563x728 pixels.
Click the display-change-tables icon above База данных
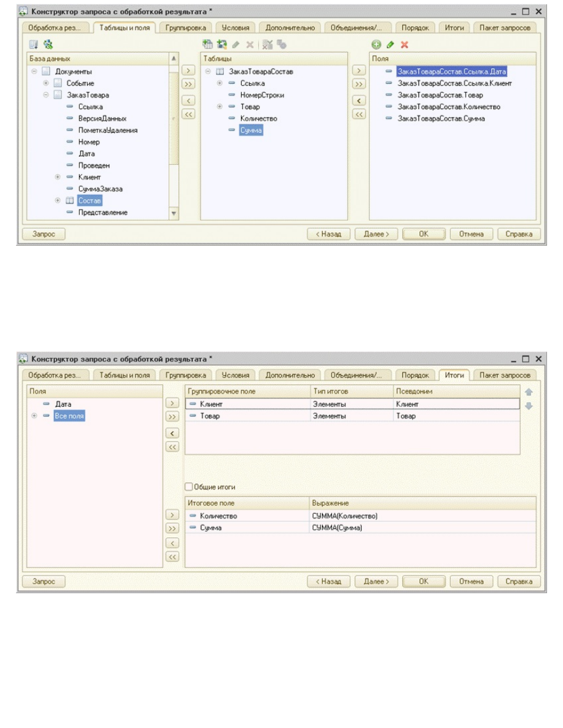(48, 45)
